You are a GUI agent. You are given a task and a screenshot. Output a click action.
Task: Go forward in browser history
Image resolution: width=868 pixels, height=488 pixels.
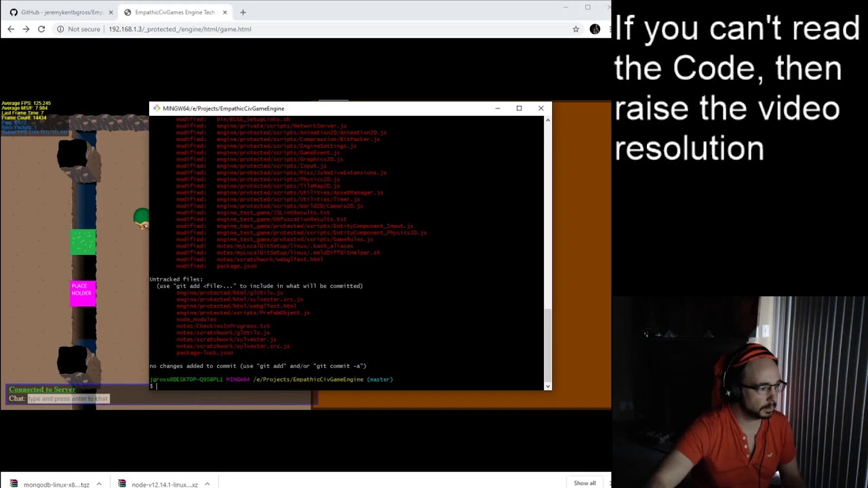tap(26, 29)
